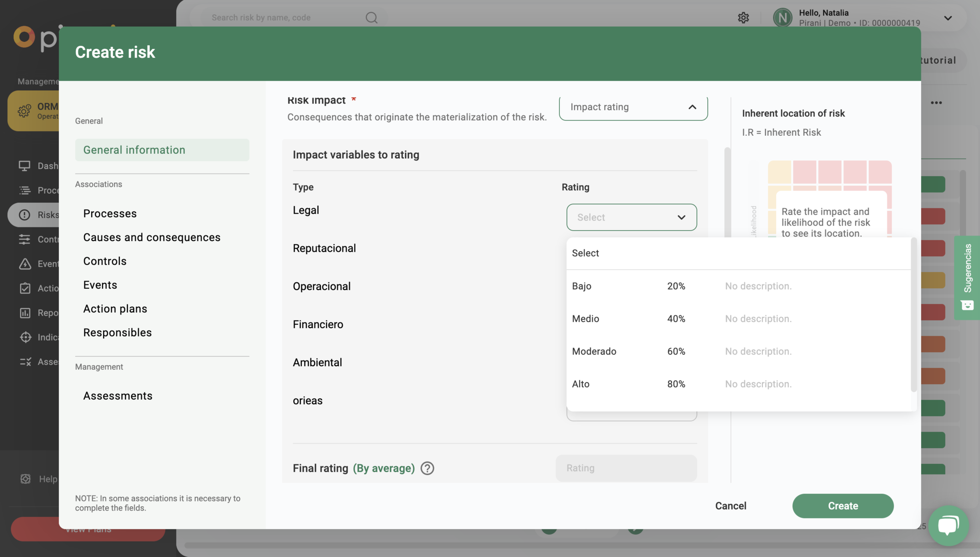Click the Cancel button
980x557 pixels.
[730, 506]
